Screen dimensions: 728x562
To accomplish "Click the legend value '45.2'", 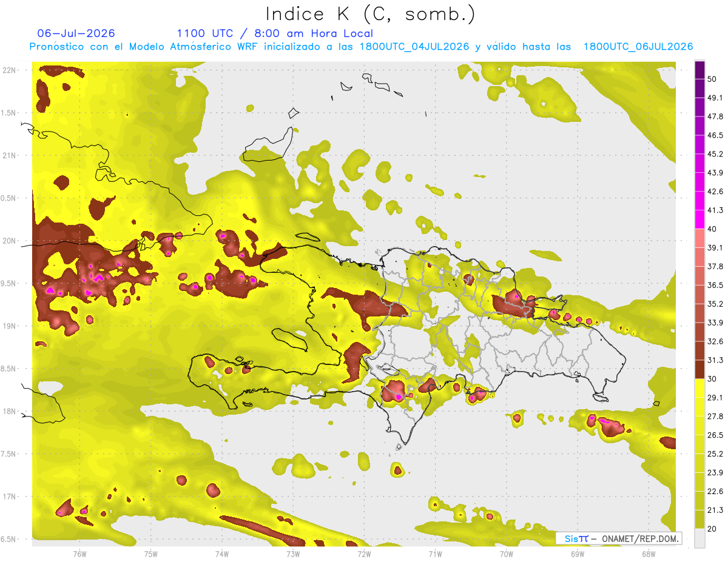I will 715,154.
